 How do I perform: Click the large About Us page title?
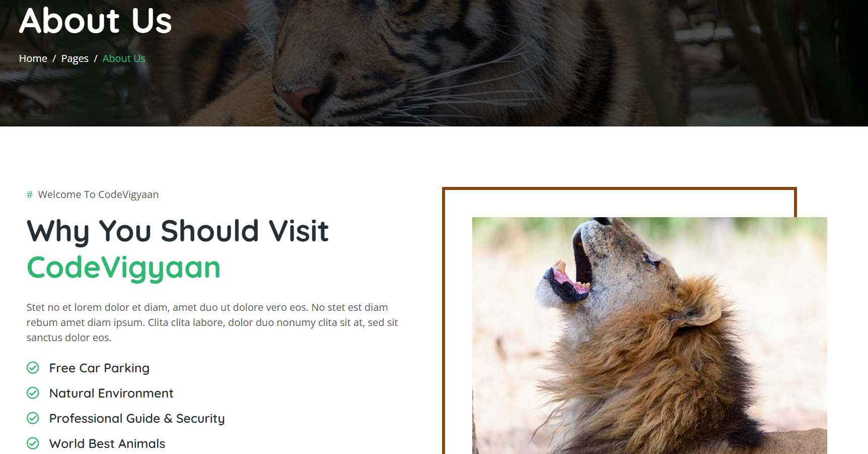pyautogui.click(x=96, y=21)
